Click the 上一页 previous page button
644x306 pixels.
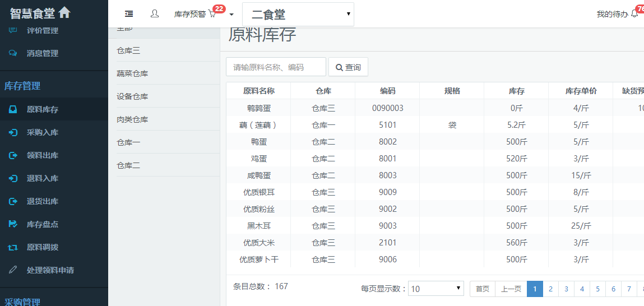(x=511, y=289)
